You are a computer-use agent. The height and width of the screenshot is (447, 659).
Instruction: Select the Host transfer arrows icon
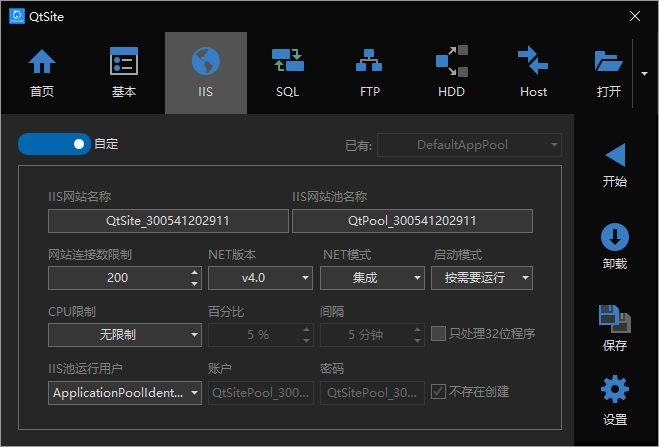[533, 62]
